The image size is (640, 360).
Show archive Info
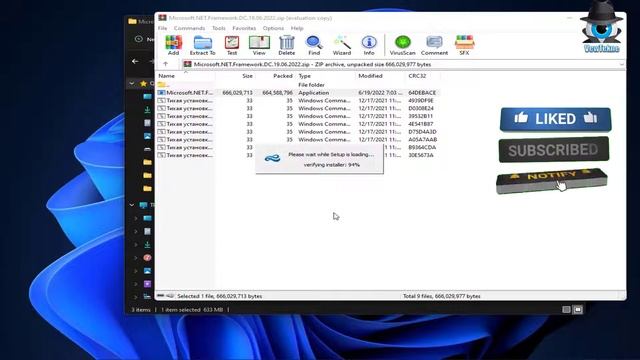pyautogui.click(x=369, y=45)
